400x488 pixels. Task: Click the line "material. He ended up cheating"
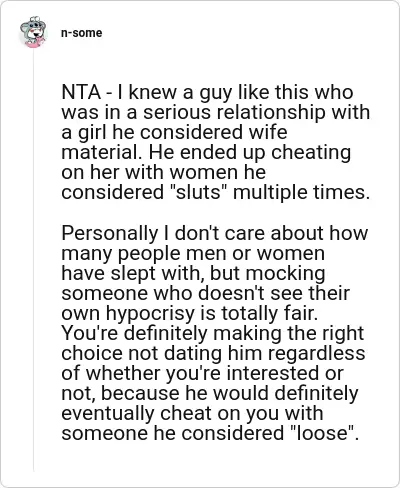(x=206, y=152)
